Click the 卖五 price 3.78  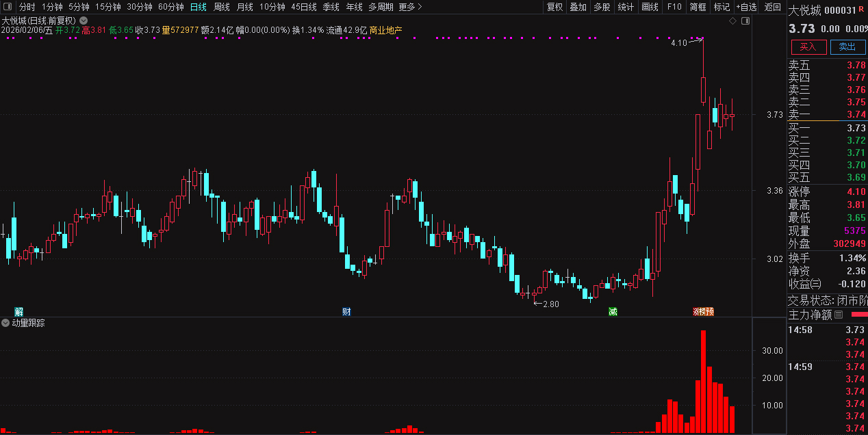pyautogui.click(x=856, y=65)
